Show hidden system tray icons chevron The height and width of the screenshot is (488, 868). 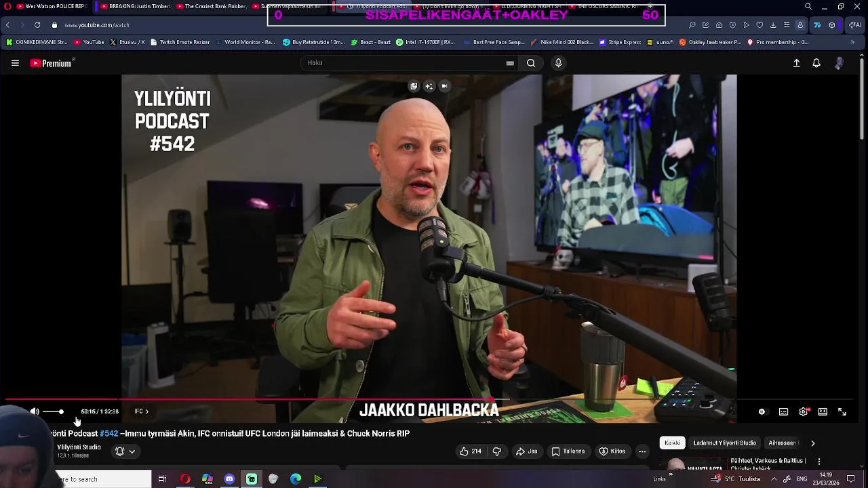774,479
